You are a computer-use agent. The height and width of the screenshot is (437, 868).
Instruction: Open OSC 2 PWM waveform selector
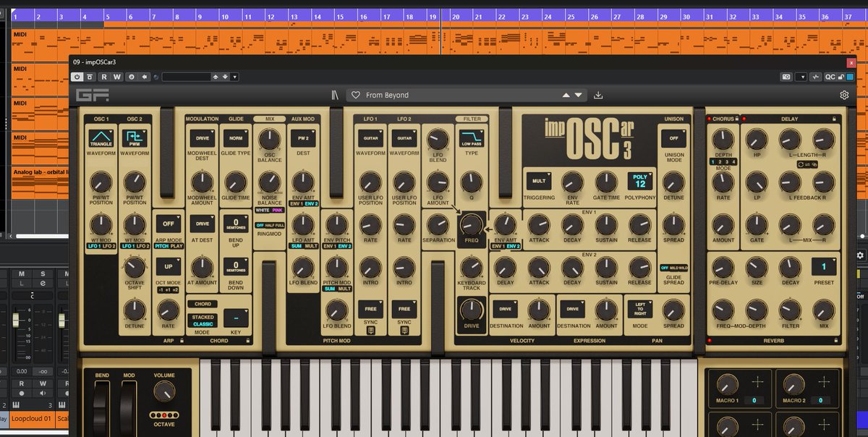(135, 137)
